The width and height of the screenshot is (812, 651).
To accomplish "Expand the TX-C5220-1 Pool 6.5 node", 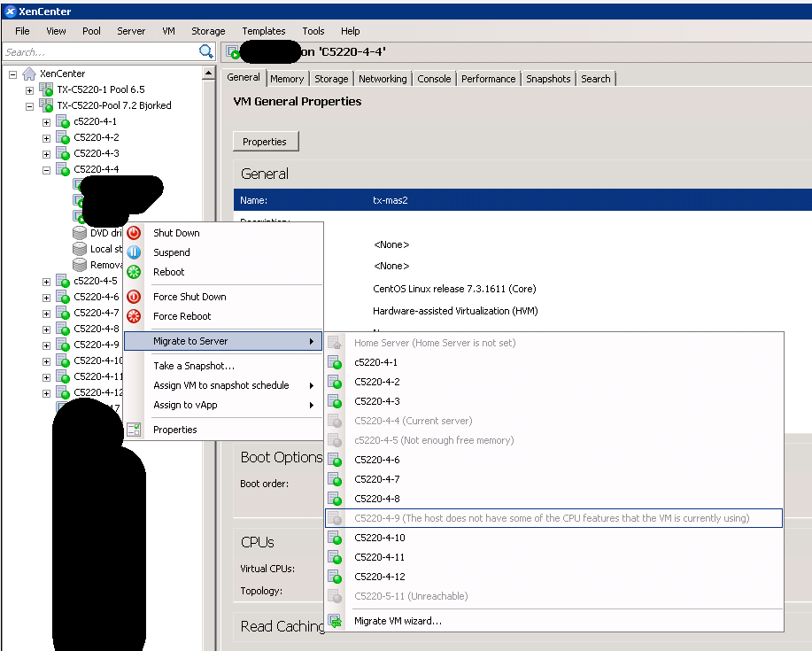I will (x=29, y=89).
